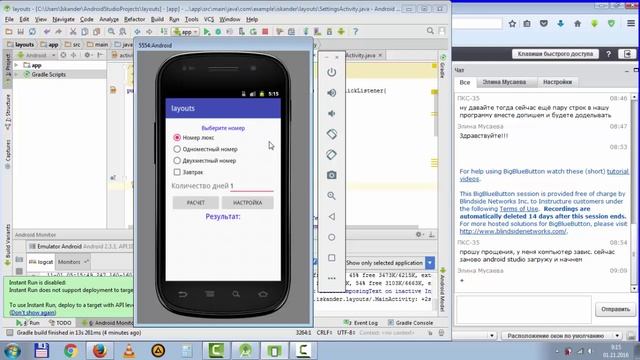Click the Chrome icon in the taskbar
Image resolution: width=640 pixels, height=360 pixels.
tap(71, 351)
